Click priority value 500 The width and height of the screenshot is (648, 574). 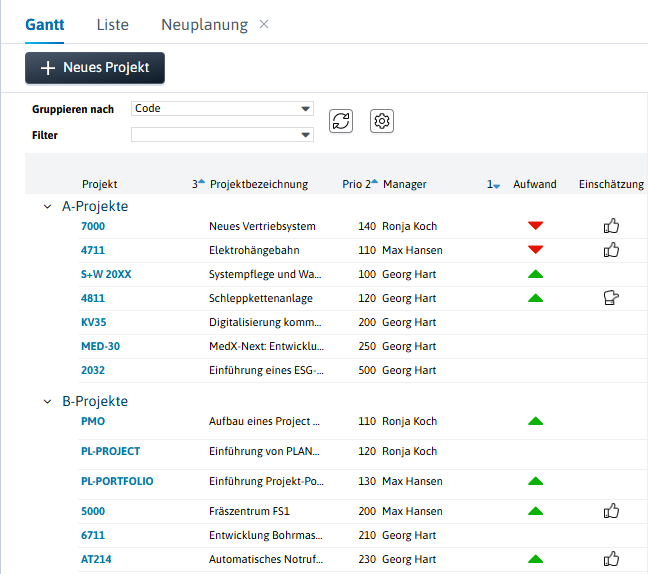(x=367, y=370)
